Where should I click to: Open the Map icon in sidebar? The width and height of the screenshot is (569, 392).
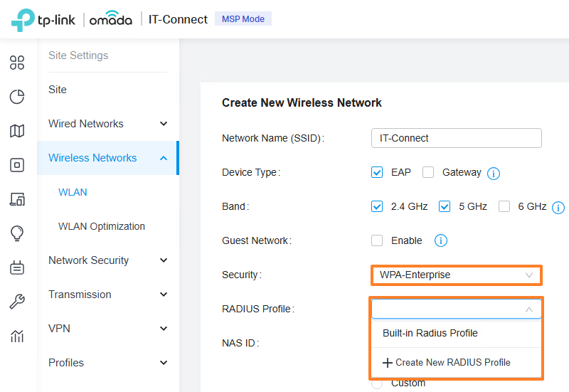pos(17,131)
